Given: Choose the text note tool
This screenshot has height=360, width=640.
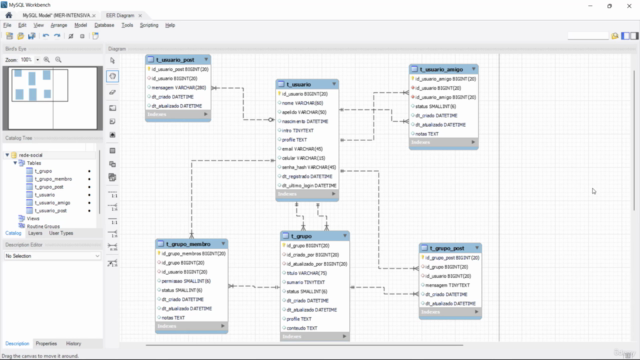Looking at the screenshot, I should point(113,122).
